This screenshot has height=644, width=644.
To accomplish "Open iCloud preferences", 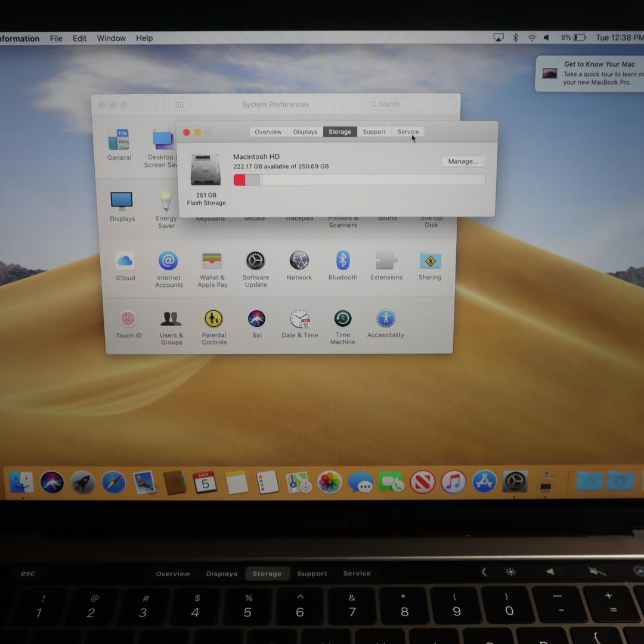I will pos(125,261).
